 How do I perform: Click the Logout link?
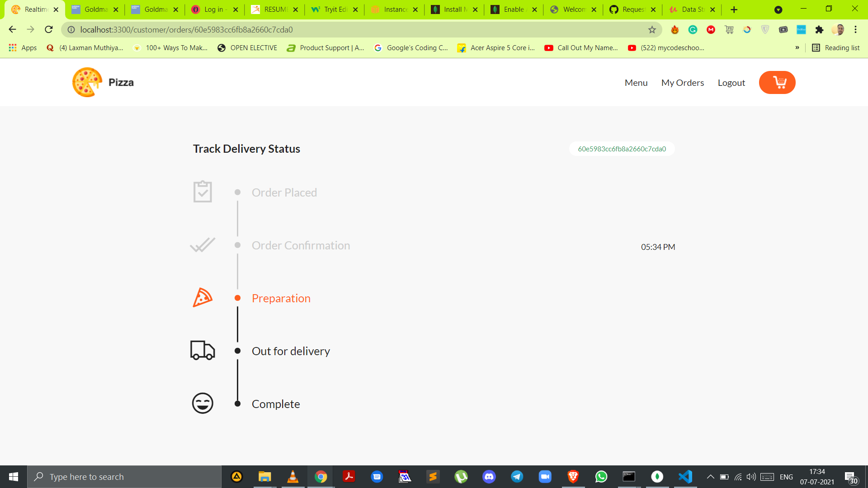(x=731, y=83)
